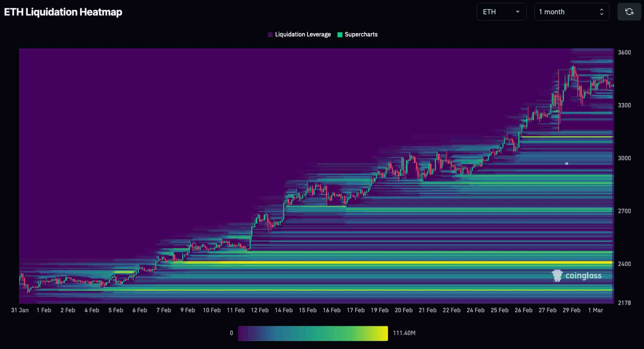This screenshot has width=644, height=349.
Task: Click the Coinglass bear mascot icon
Action: click(x=557, y=276)
